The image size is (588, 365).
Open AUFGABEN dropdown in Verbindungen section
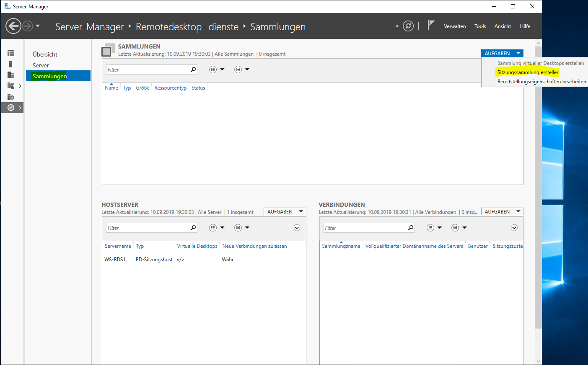[x=502, y=211]
